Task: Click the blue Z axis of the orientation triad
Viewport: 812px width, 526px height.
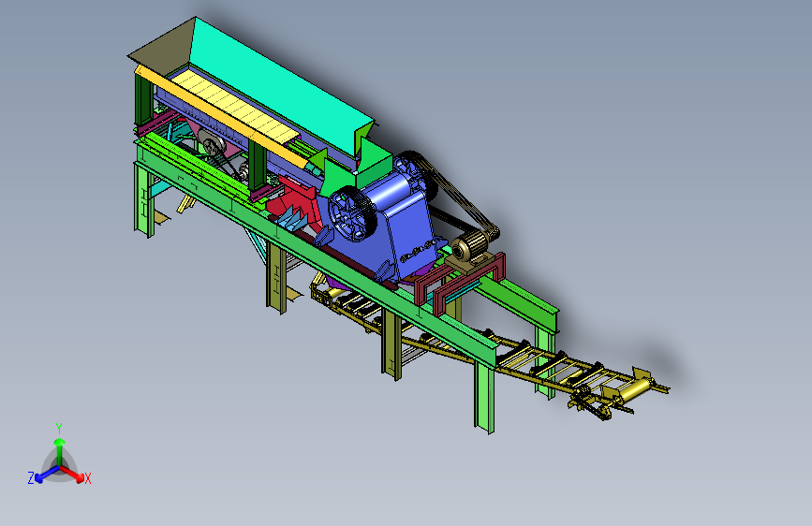Action: [x=47, y=474]
